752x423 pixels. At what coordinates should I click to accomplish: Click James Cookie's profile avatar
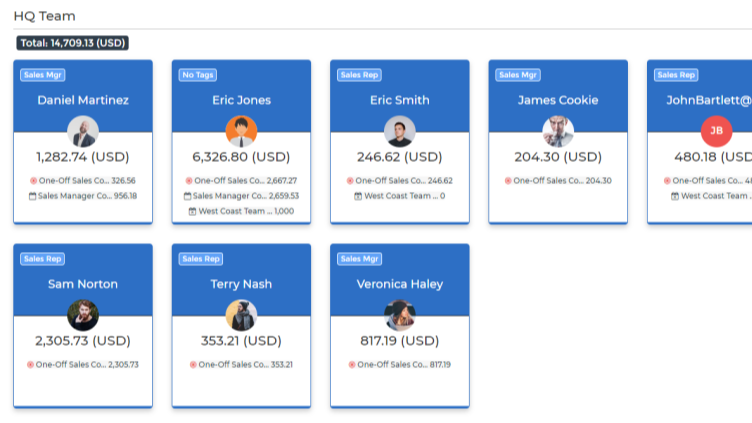558,131
